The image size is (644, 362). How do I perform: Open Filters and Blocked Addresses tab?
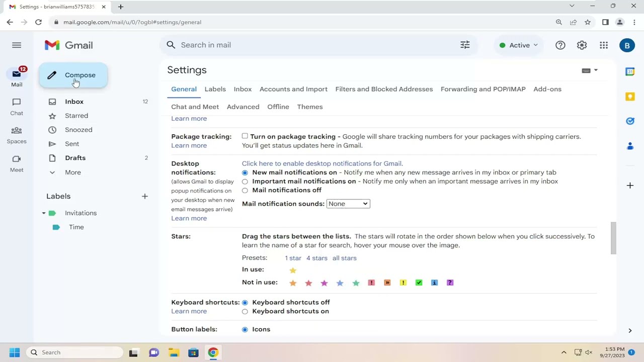click(x=384, y=89)
